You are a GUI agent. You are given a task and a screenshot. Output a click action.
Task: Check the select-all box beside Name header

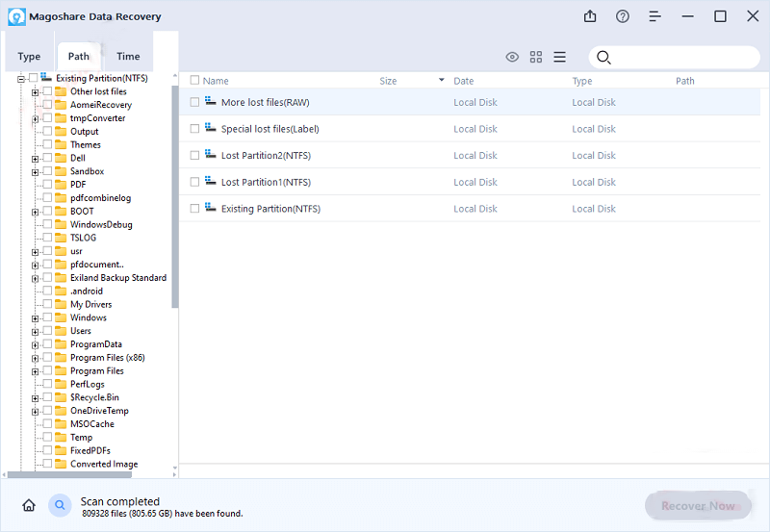(194, 80)
